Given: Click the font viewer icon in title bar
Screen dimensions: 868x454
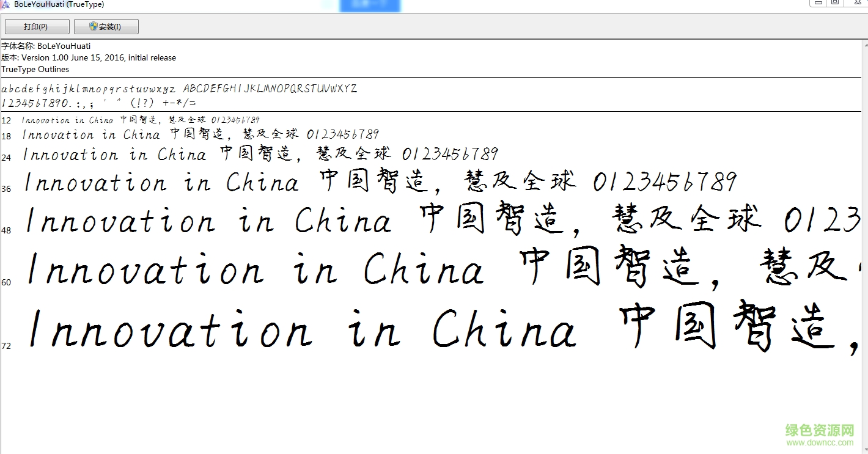Looking at the screenshot, I should [x=6, y=4].
